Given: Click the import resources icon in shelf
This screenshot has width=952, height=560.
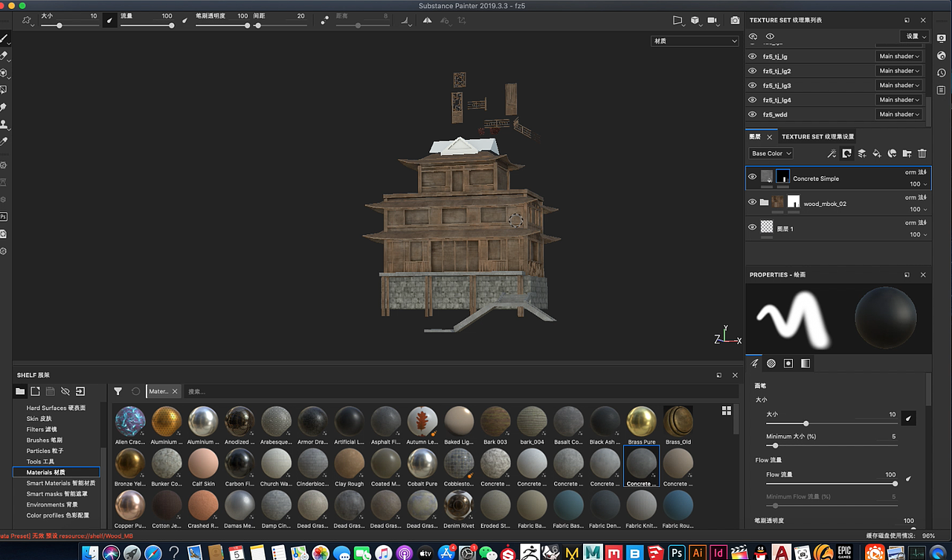Looking at the screenshot, I should [80, 391].
